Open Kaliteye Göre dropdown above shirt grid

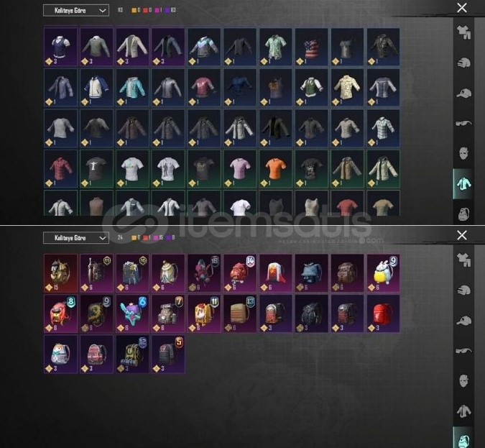[x=76, y=11]
